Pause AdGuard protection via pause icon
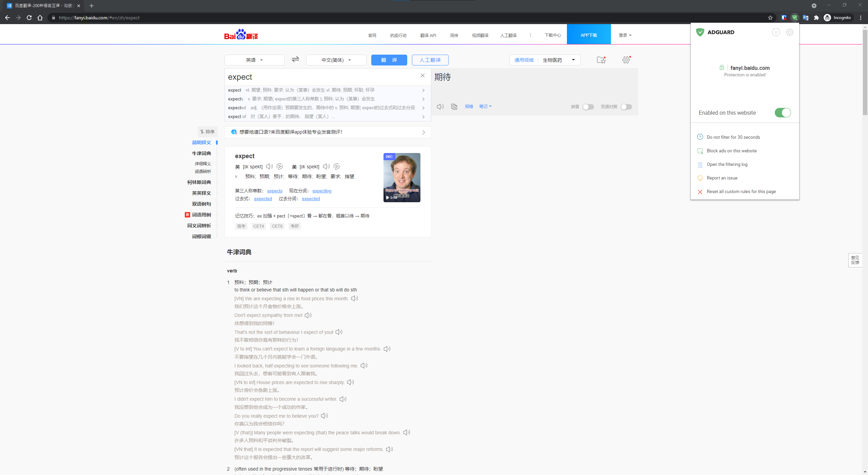The image size is (868, 475). [x=776, y=32]
